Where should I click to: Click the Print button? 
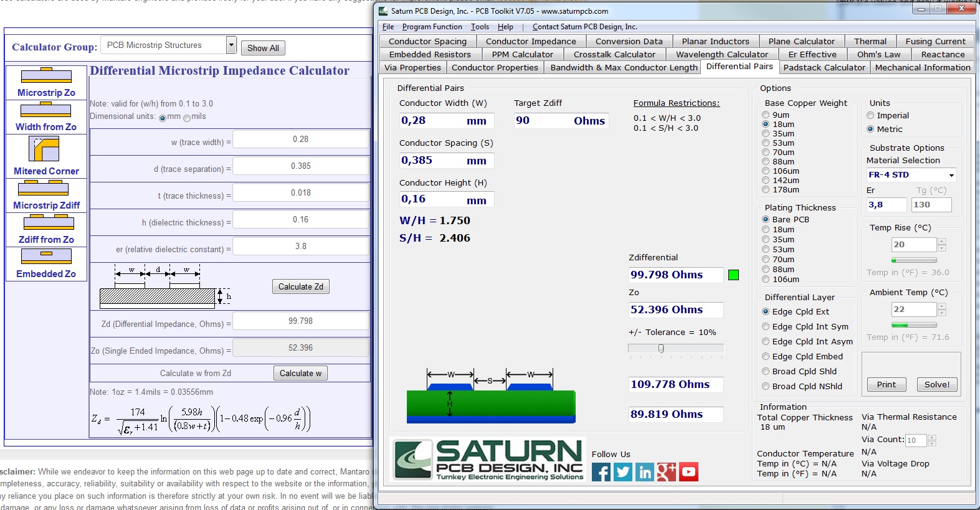coord(887,384)
